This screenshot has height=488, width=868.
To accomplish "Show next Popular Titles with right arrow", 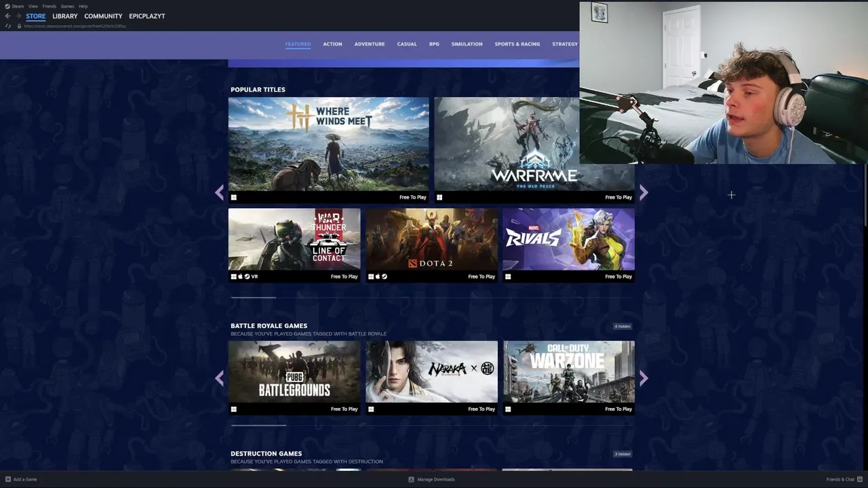I will (644, 193).
